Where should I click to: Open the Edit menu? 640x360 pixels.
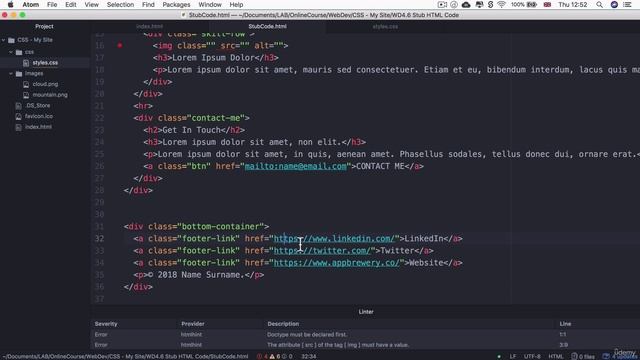click(71, 4)
